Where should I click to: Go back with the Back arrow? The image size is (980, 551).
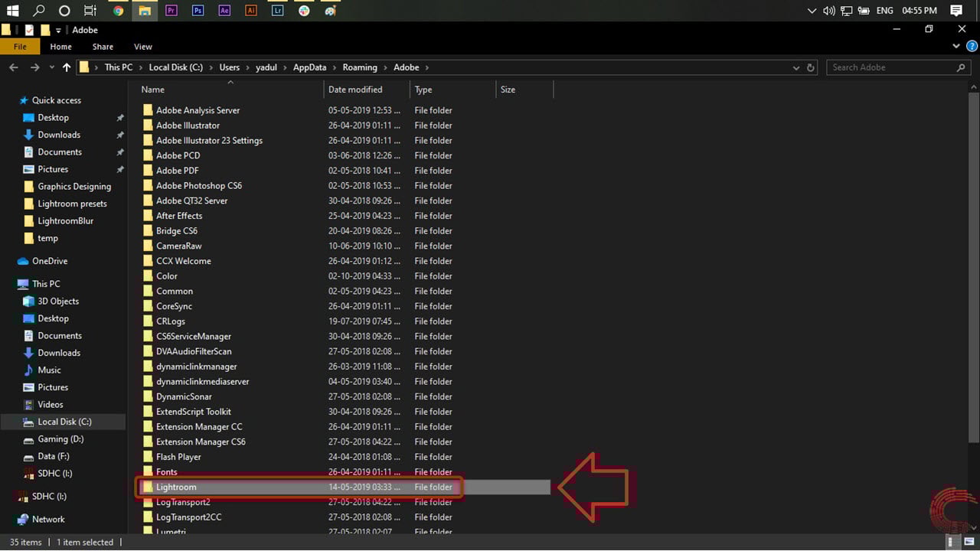(14, 67)
